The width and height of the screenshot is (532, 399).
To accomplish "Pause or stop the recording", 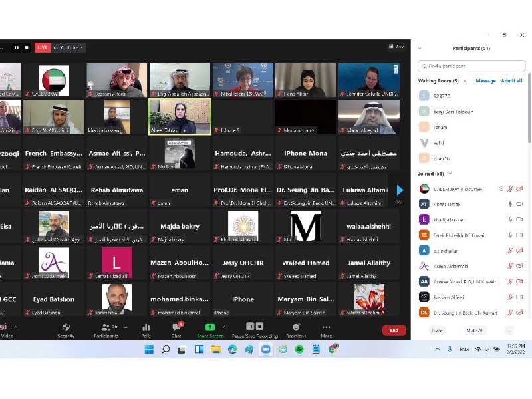I will coord(255,329).
